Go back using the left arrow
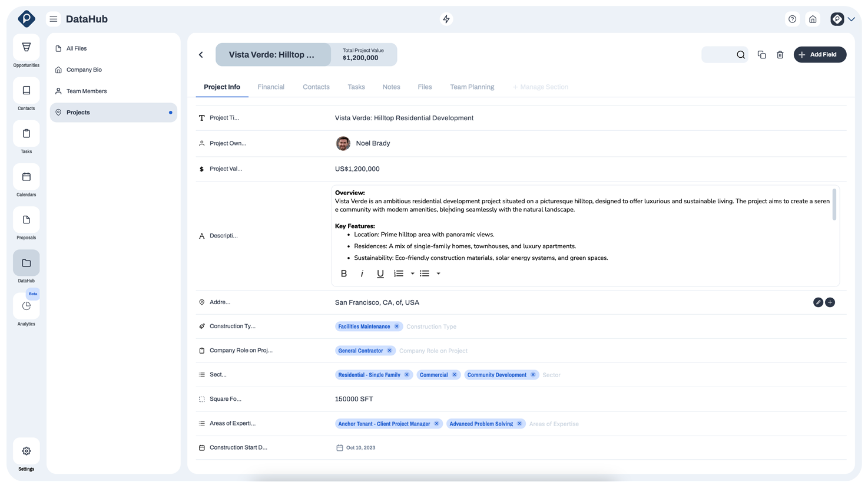This screenshot has height=488, width=868. [x=201, y=55]
